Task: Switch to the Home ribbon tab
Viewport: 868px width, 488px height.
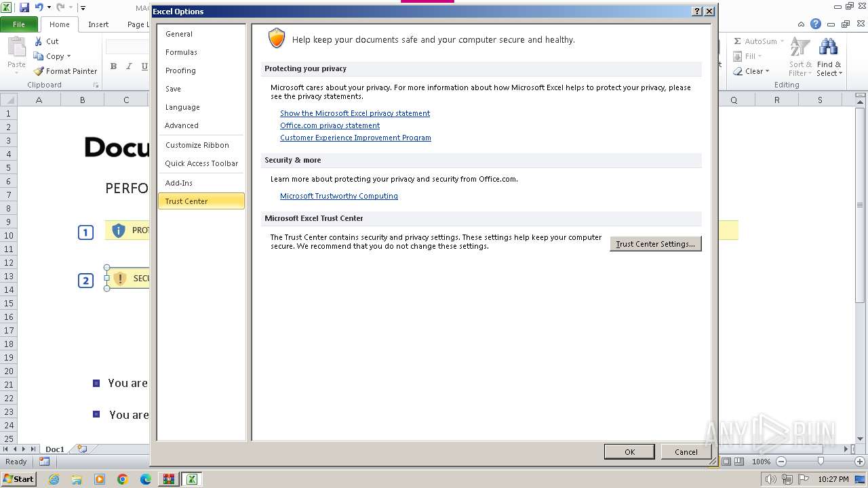Action: click(60, 24)
